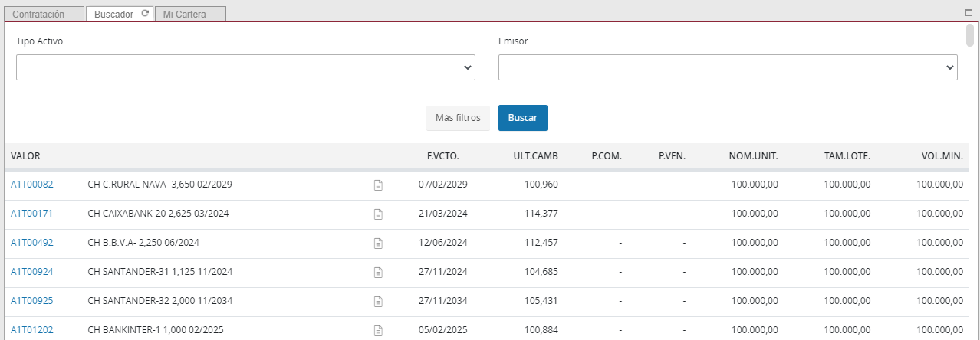Screen dimensions: 980x340
Task: Select text CH CAIXABANK-20 2,625 03/2024
Action: tap(159, 214)
